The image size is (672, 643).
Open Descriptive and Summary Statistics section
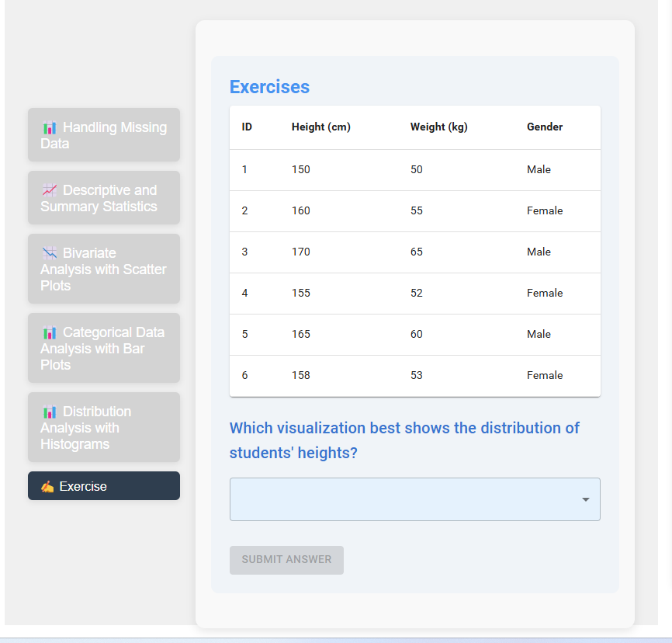coord(104,198)
